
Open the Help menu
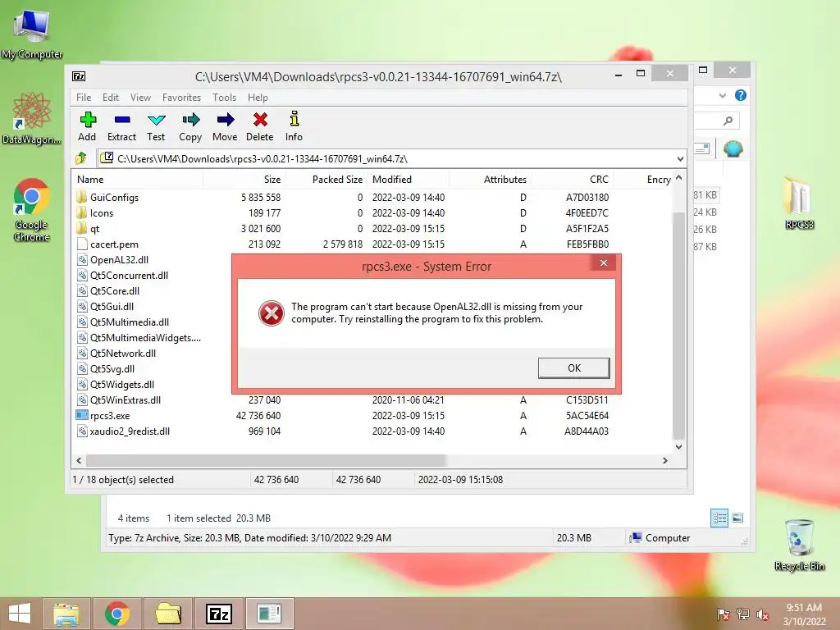(258, 98)
